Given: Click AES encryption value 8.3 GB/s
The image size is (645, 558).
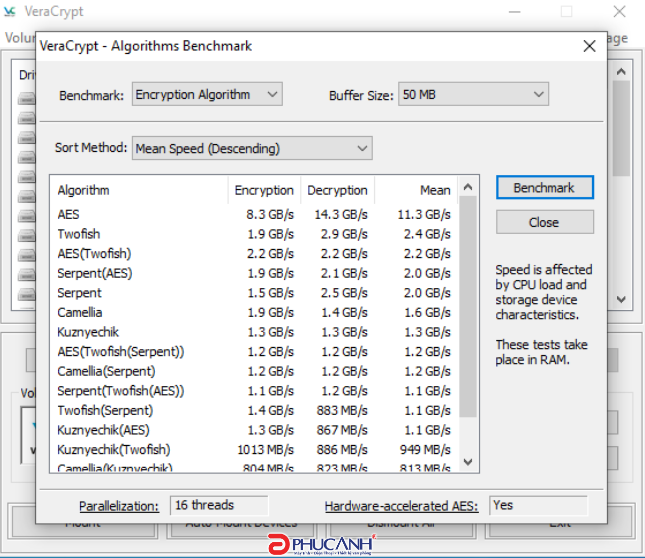Looking at the screenshot, I should pyautogui.click(x=270, y=214).
